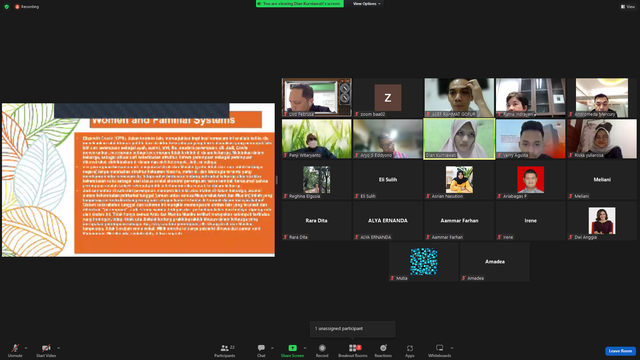Select Dian Kurniawati's highlighted video tile
Viewport: 640px width, 360px height.
(459, 139)
